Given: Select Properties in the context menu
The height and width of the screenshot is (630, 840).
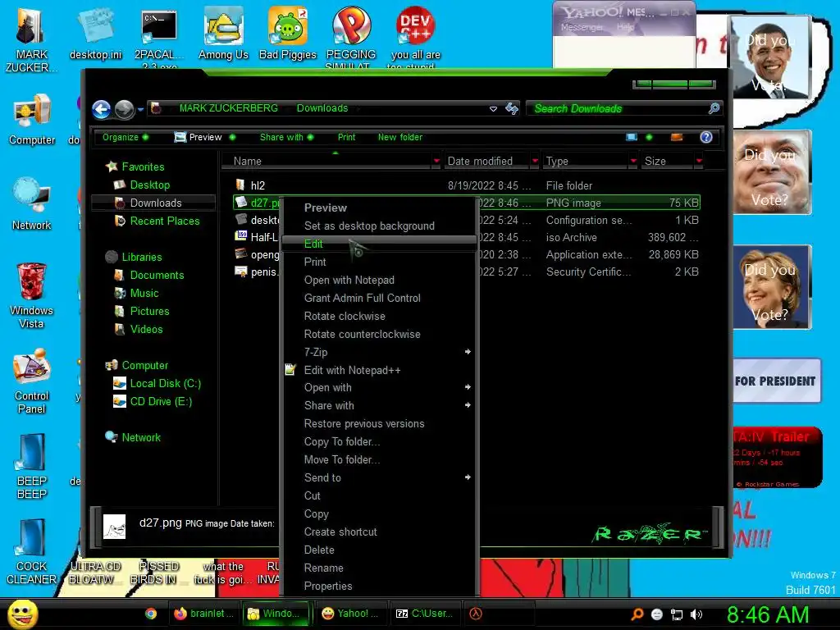Looking at the screenshot, I should coord(378,586).
